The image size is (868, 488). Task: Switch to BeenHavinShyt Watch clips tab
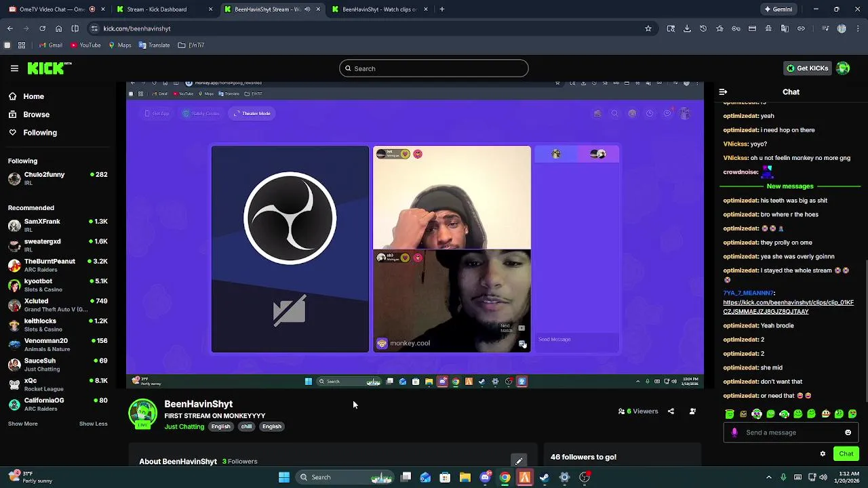pos(380,9)
